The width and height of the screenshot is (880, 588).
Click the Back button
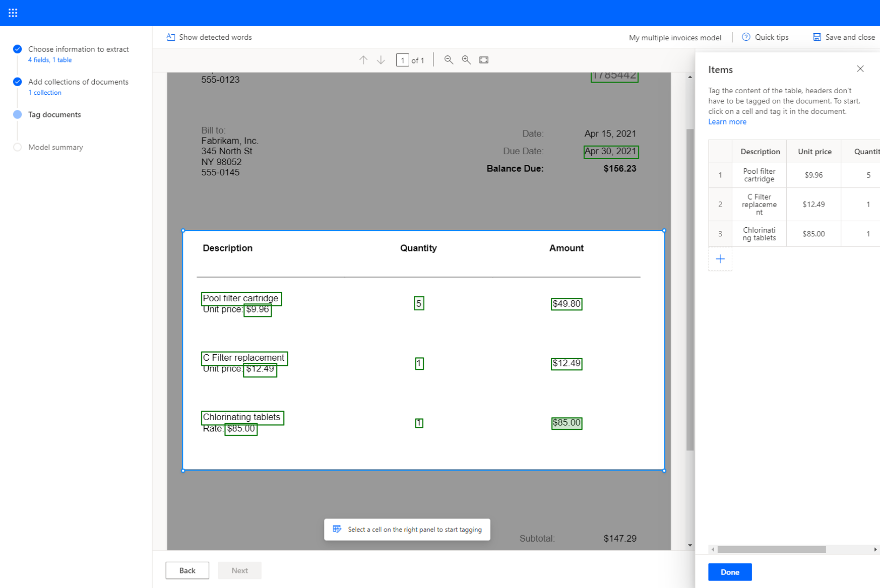click(x=187, y=570)
